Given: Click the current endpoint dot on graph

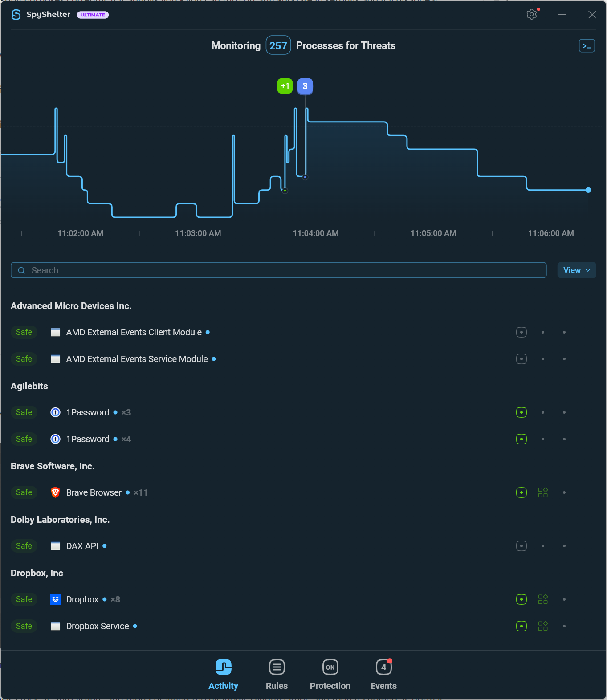Looking at the screenshot, I should (x=588, y=190).
